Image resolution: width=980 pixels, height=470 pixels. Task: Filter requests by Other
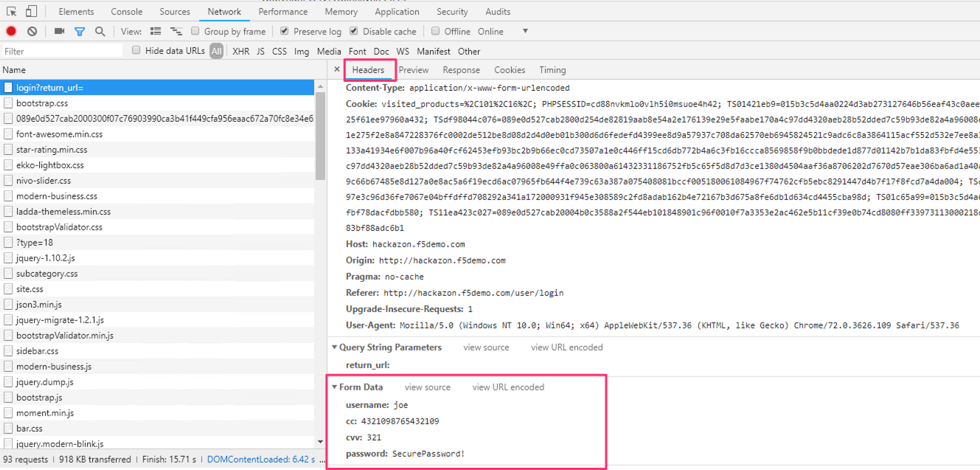tap(469, 51)
